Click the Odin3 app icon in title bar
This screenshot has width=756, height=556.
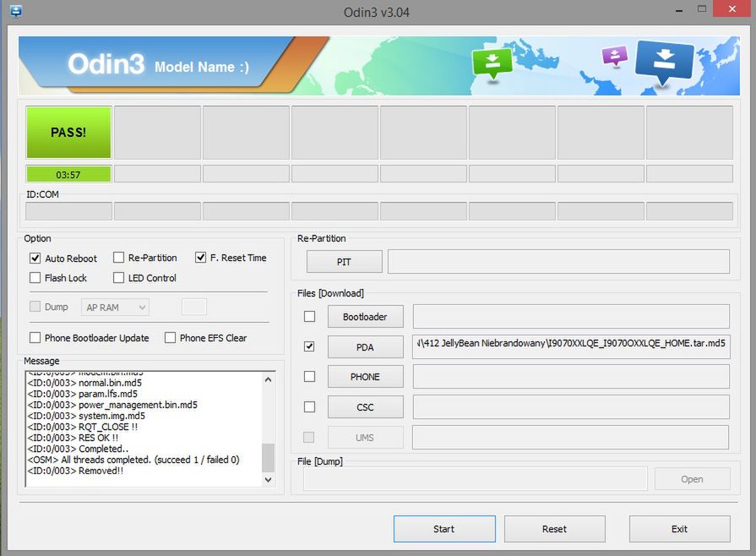(x=15, y=11)
